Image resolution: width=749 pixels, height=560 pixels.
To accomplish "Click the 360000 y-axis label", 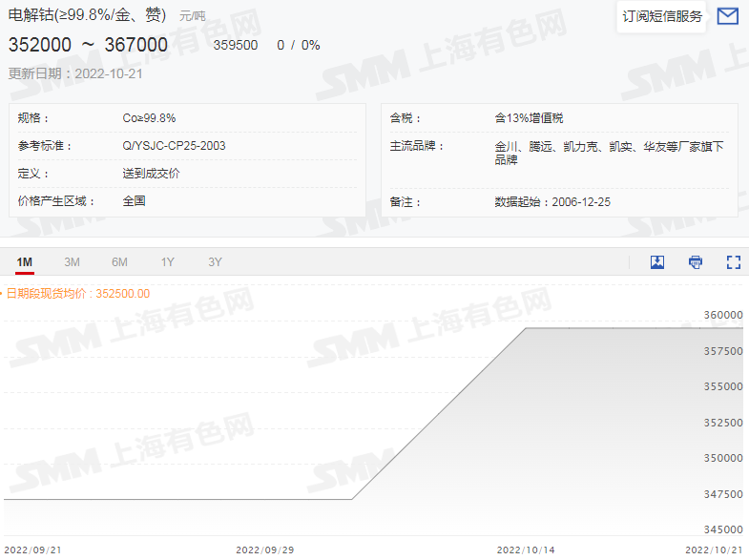I will click(722, 315).
